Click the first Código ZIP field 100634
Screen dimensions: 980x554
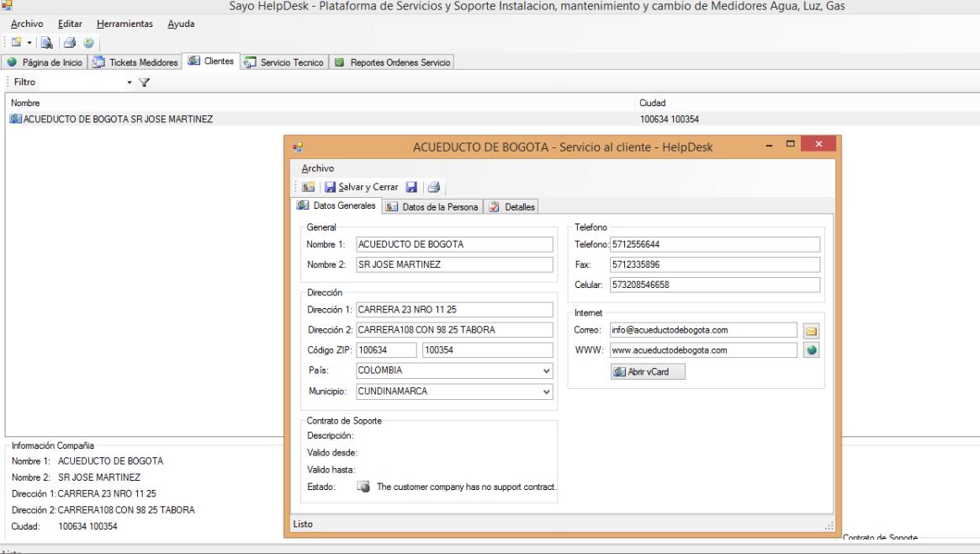click(386, 350)
